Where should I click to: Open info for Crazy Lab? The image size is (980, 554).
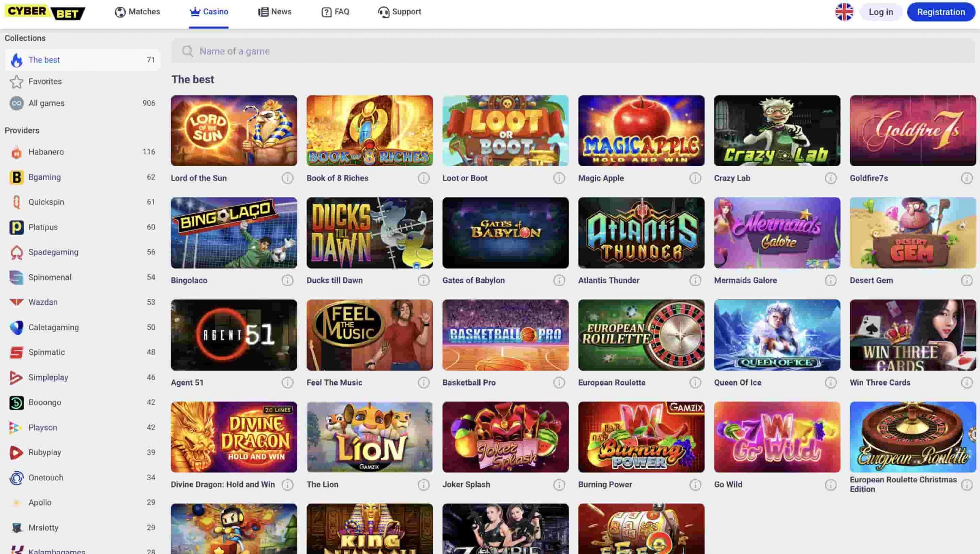831,178
